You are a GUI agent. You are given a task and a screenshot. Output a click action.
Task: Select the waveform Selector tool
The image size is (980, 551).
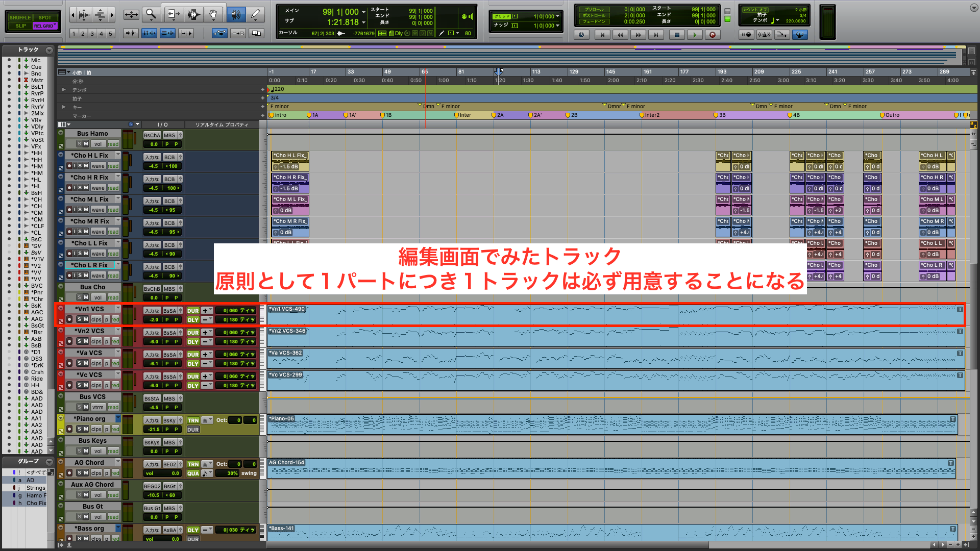point(193,14)
